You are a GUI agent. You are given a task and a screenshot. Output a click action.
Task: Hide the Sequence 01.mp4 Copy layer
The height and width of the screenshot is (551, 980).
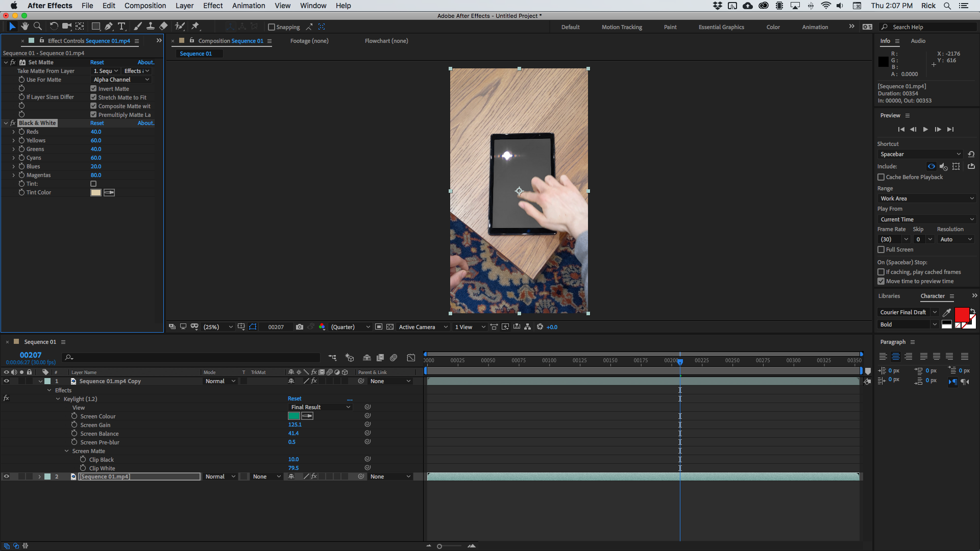7,381
